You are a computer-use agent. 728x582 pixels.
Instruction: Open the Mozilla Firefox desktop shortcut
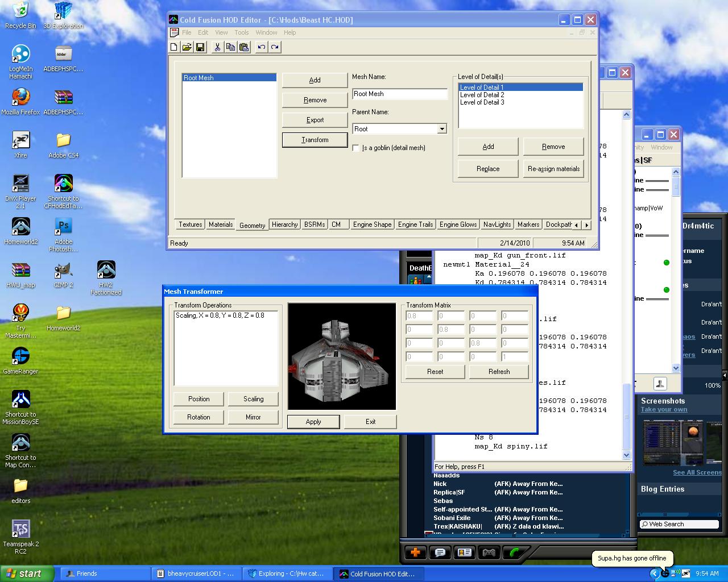pyautogui.click(x=20, y=101)
